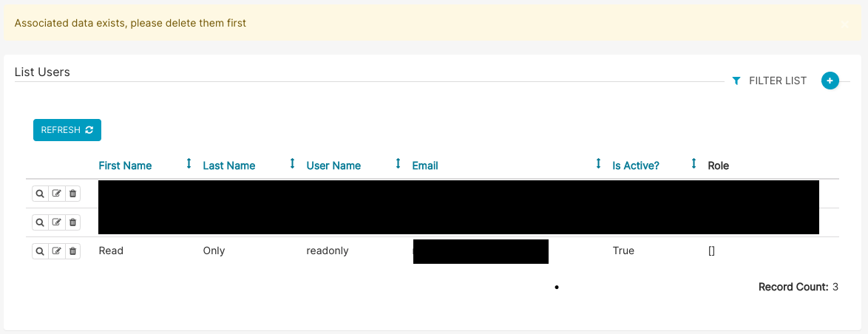The height and width of the screenshot is (334, 868).
Task: Delete the readonly user record
Action: coord(72,251)
